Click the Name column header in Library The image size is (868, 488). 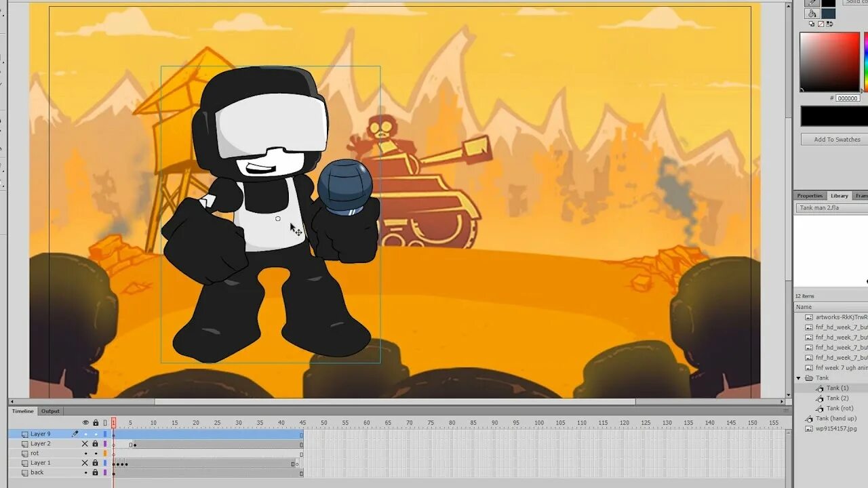[831, 307]
